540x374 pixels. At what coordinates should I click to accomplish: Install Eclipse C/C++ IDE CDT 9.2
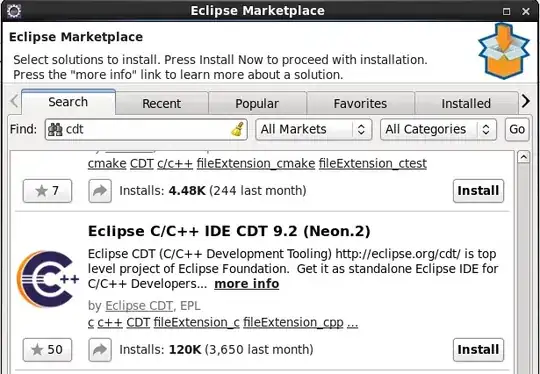[x=478, y=350]
